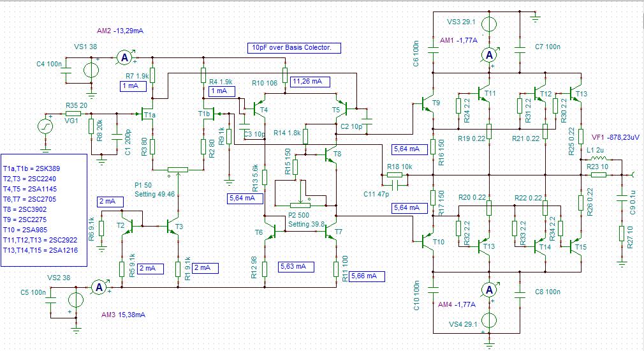The width and height of the screenshot is (644, 351).
Task: Click the 'R7 1.9k' label
Action: (x=137, y=76)
